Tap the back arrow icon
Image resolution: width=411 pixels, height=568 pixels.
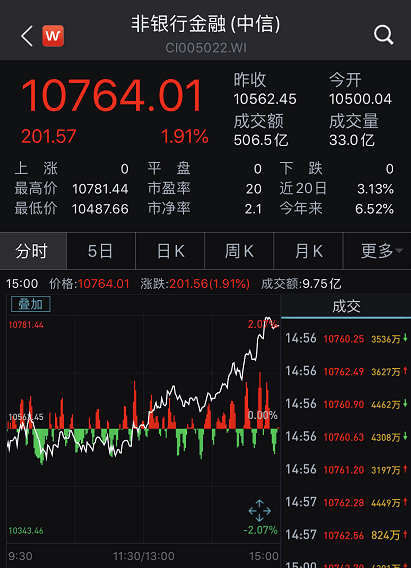point(27,36)
